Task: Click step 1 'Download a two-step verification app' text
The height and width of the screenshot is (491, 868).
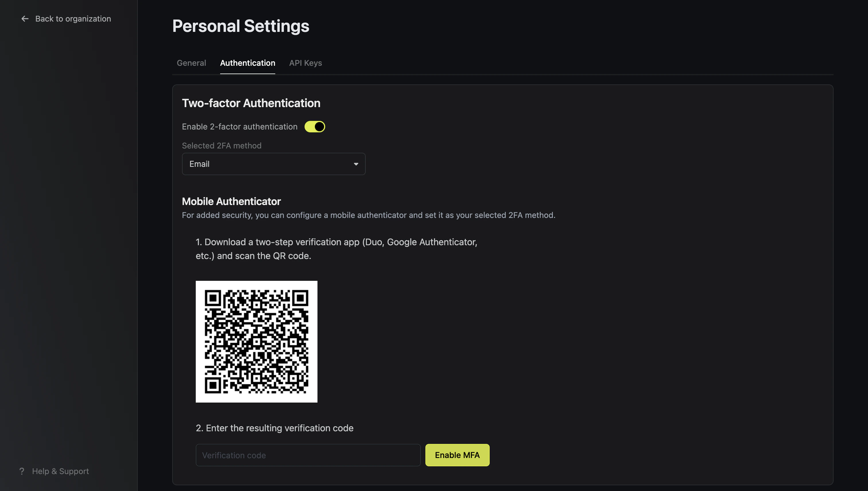Action: click(336, 249)
